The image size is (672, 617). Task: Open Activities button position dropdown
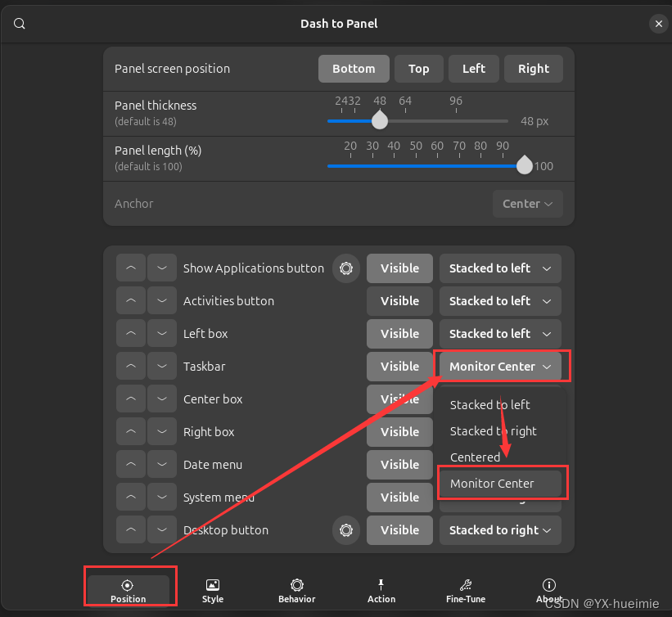(500, 301)
